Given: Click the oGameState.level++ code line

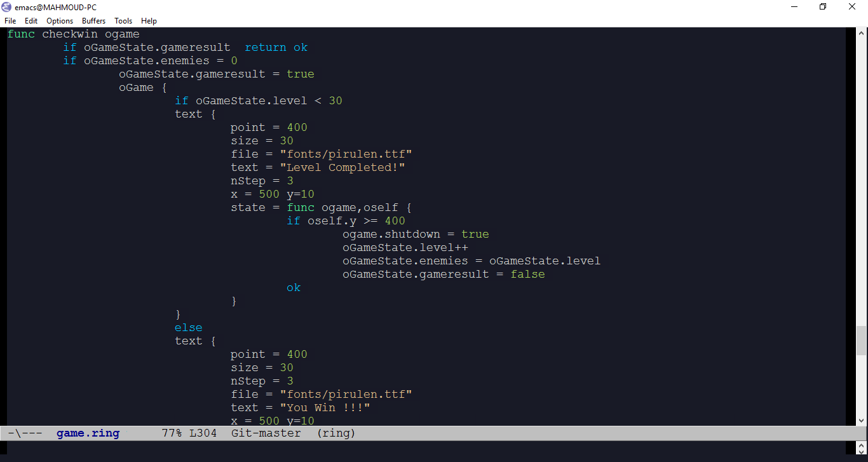Looking at the screenshot, I should click(405, 247).
